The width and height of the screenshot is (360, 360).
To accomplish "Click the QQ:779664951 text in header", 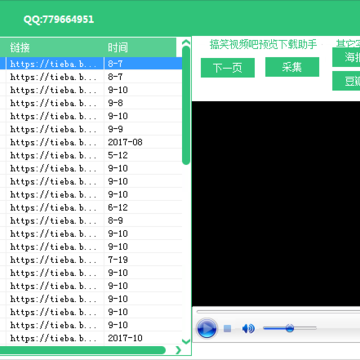I will point(59,19).
